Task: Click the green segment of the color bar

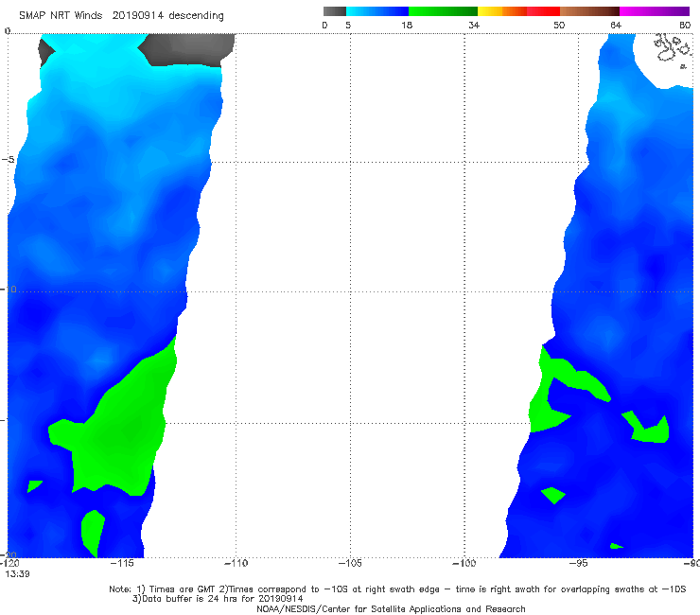Action: (443, 11)
